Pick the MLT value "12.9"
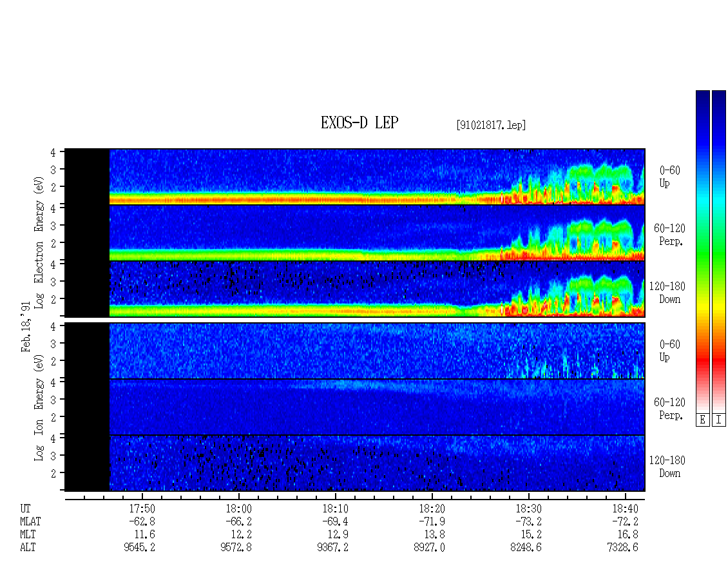The width and height of the screenshot is (728, 564). click(338, 535)
